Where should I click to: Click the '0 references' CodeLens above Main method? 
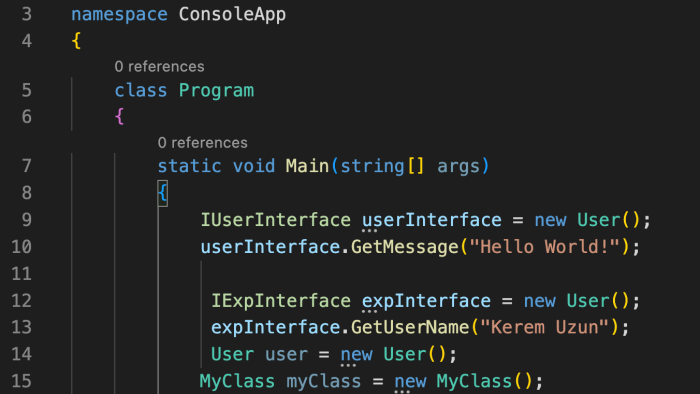pyautogui.click(x=202, y=143)
